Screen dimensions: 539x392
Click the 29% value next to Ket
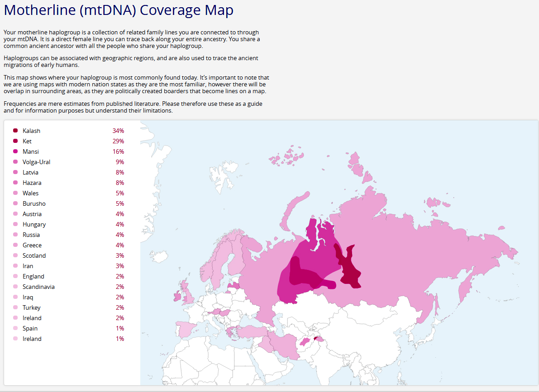click(x=119, y=141)
